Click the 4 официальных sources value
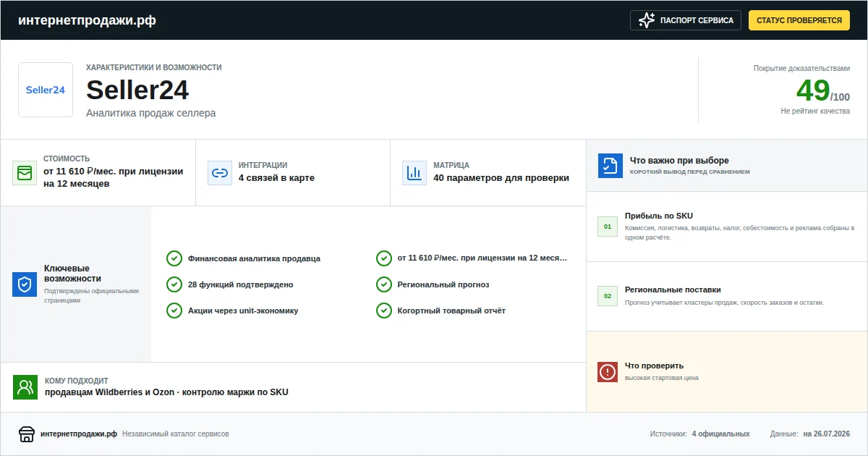 (720, 434)
